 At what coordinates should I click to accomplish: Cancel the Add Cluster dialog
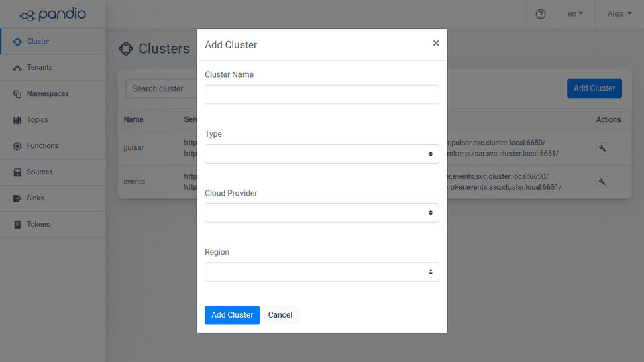click(x=280, y=315)
